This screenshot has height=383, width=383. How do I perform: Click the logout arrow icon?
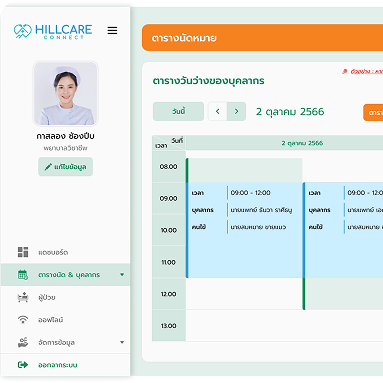(x=23, y=365)
